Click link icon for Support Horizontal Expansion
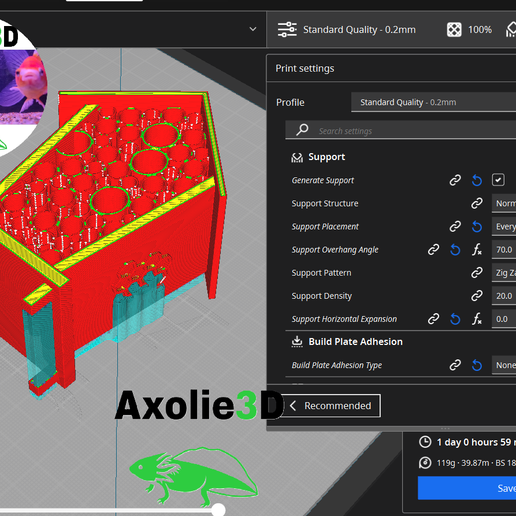Viewport: 516px width, 516px height. coord(433,319)
